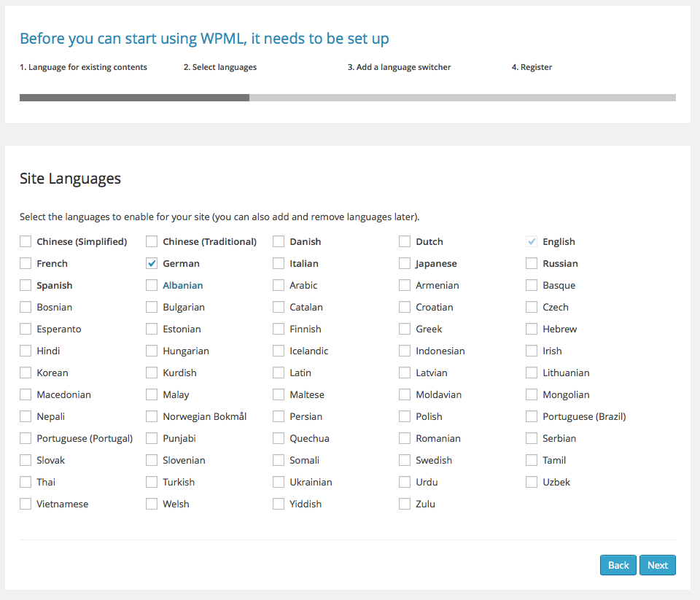Tick the Norwegian Bokmål checkbox
This screenshot has height=600, width=700.
click(x=152, y=416)
